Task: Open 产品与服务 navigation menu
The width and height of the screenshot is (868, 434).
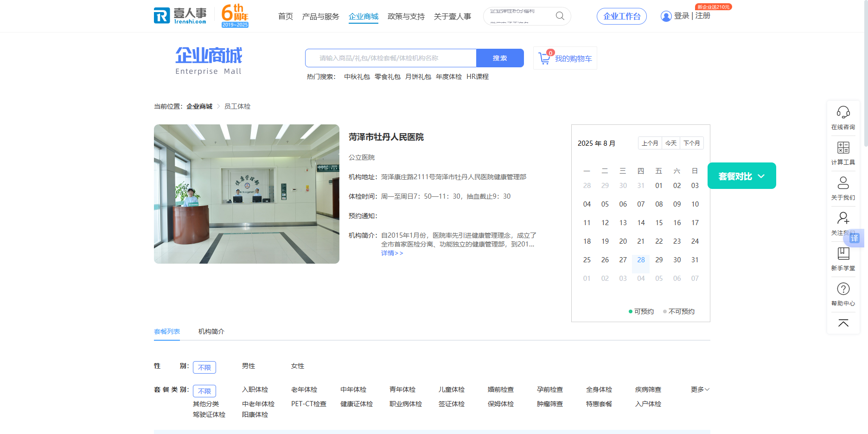Action: (x=320, y=16)
